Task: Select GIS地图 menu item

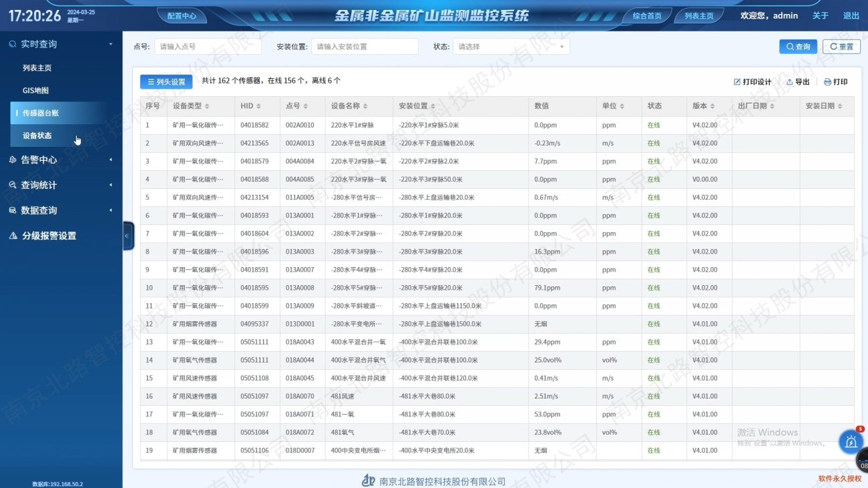Action: click(x=36, y=91)
